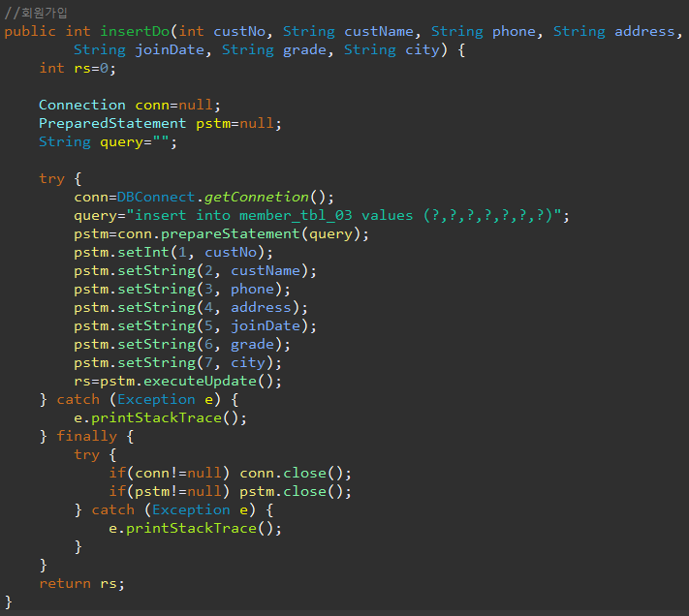Click the setString(7, city) line

[177, 363]
